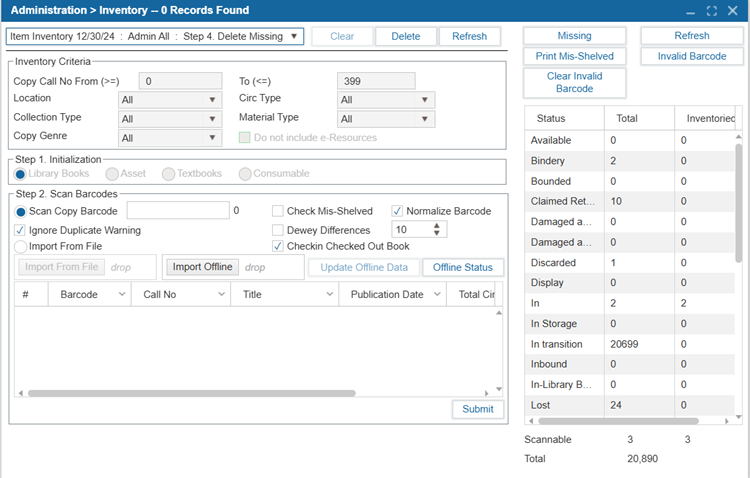Click the Import From File button
Viewport: 750px width, 478px height.
(x=62, y=267)
